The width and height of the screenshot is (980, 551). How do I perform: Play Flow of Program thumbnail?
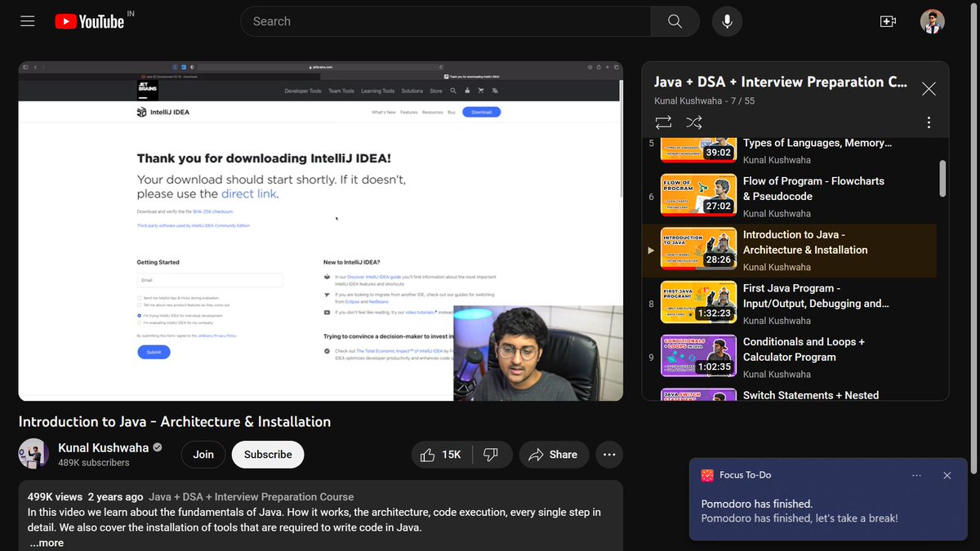[x=698, y=196]
